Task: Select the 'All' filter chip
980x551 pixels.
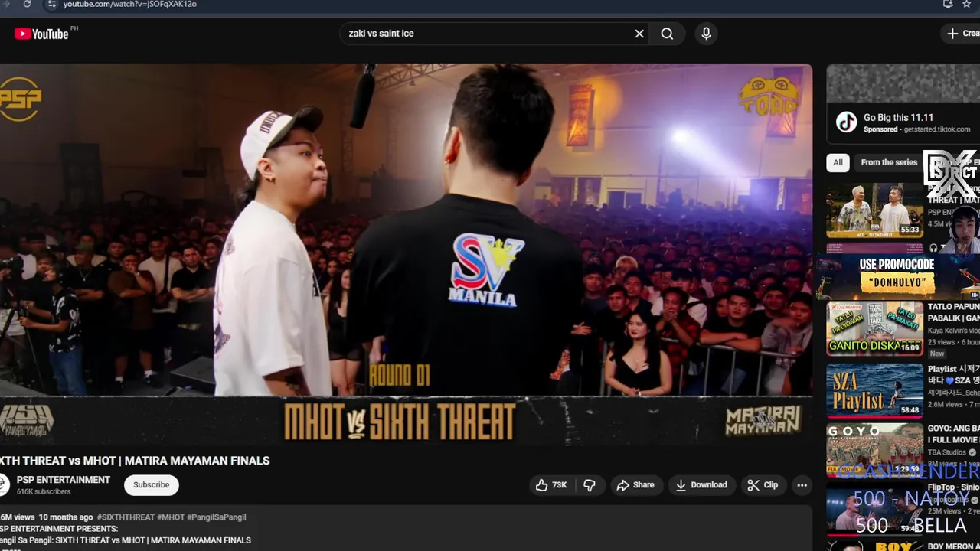Action: [838, 162]
